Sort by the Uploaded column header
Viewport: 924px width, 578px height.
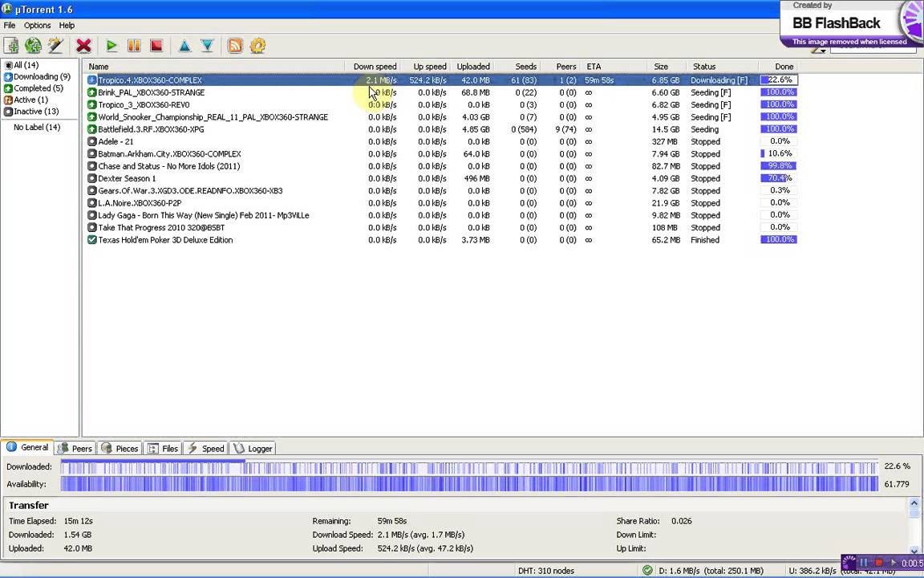[472, 67]
